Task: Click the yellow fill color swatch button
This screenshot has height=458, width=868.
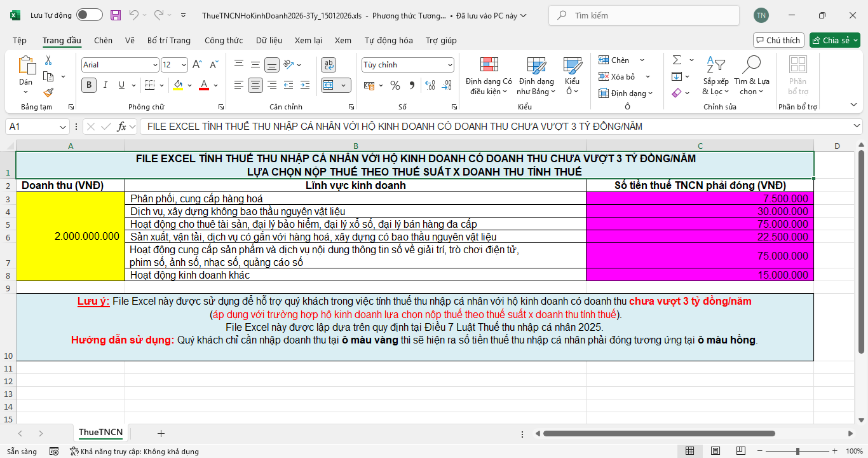Action: 178,85
